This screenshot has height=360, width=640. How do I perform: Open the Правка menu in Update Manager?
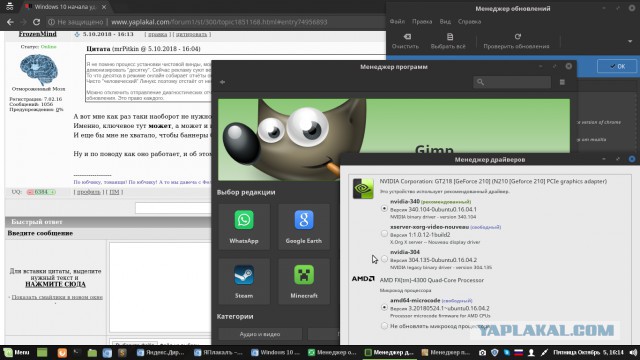coord(422,22)
